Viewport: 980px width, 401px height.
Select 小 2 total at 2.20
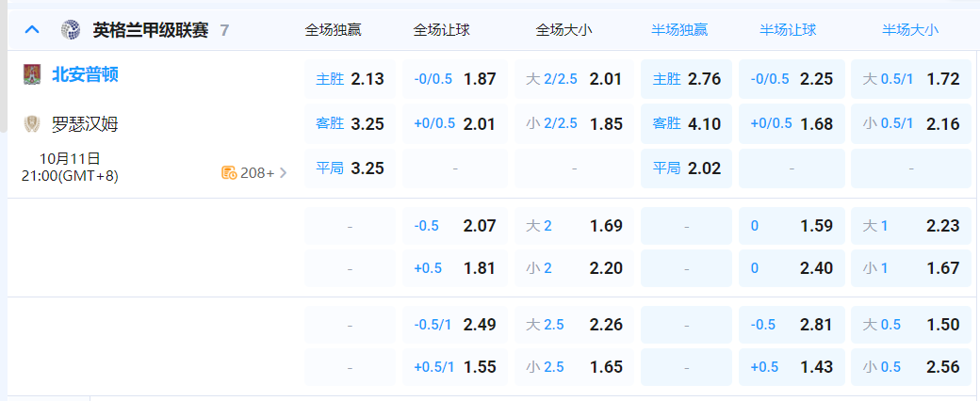[x=574, y=268]
